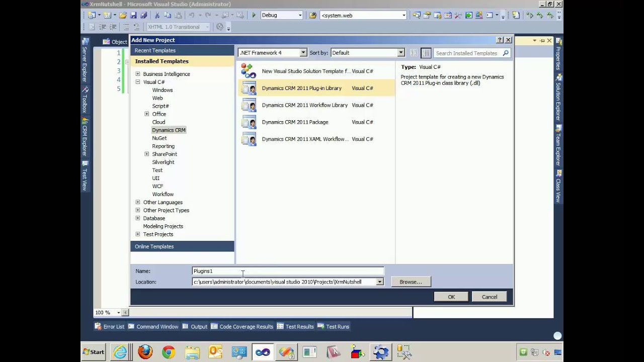Image resolution: width=644 pixels, height=362 pixels.
Task: Open the Test Runs tab
Action: 333,326
